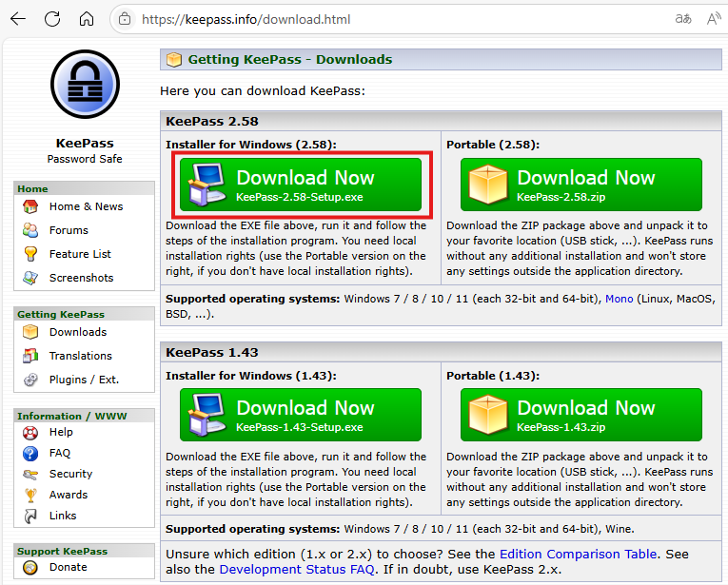View site info via the lock icon

pyautogui.click(x=125, y=19)
